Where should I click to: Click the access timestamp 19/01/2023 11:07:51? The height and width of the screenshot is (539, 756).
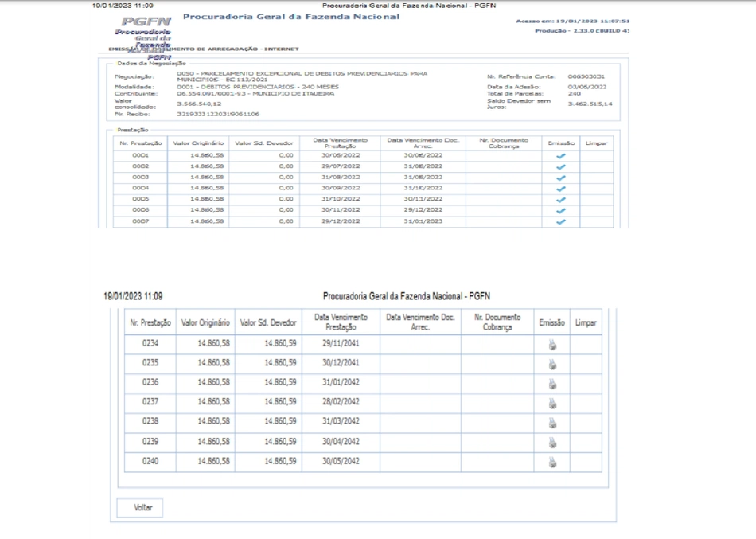coord(593,21)
